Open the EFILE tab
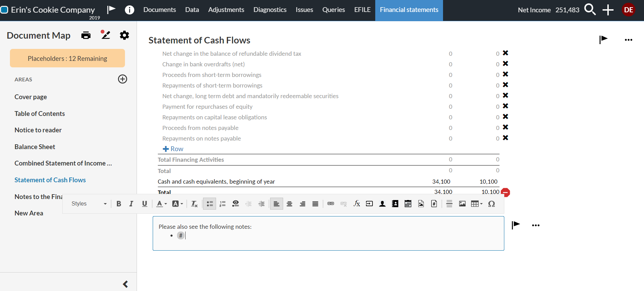This screenshot has height=291, width=644. [362, 10]
